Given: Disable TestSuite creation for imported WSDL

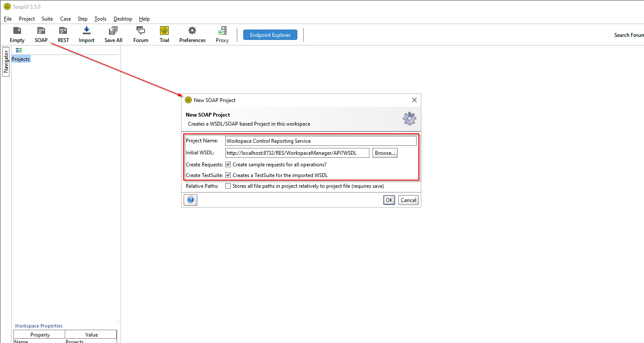Looking at the screenshot, I should coord(228,175).
